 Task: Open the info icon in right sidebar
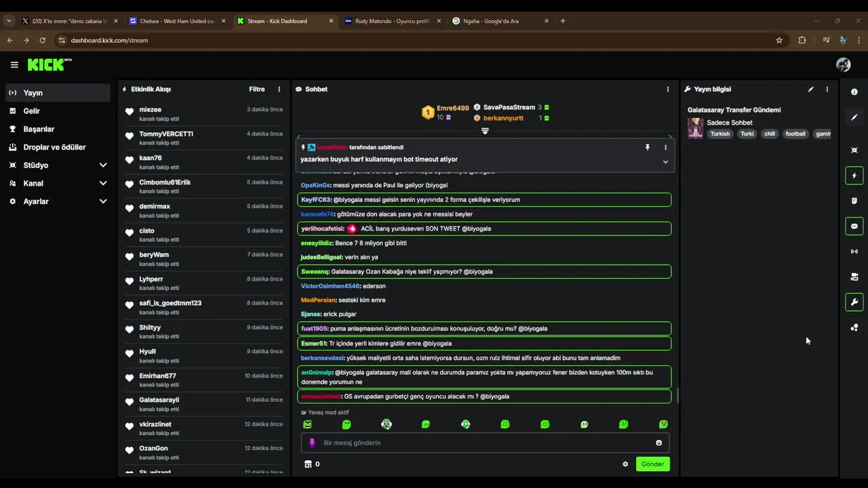click(854, 92)
